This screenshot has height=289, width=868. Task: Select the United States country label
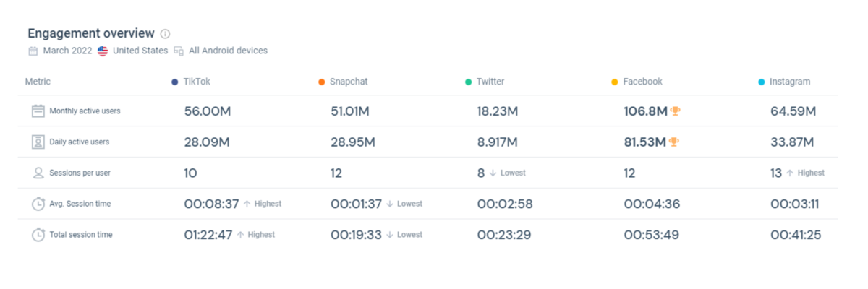(x=140, y=51)
